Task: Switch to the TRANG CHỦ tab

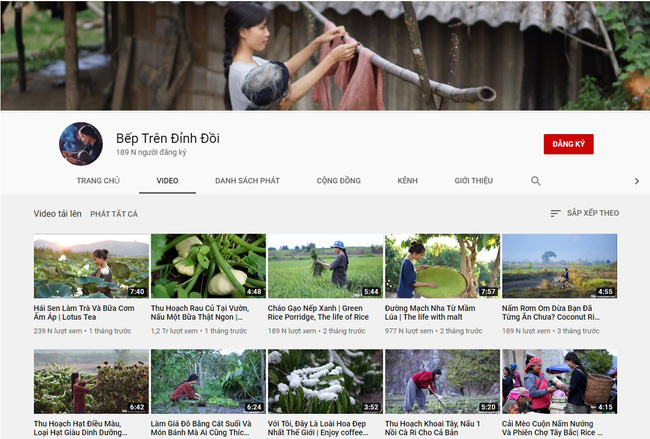Action: 98,181
